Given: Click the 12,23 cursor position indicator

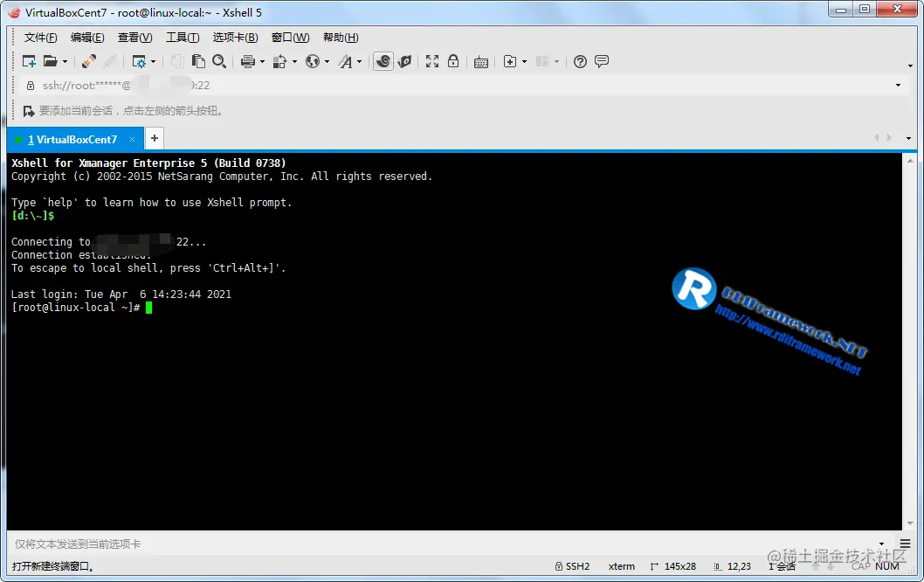Looking at the screenshot, I should 733,566.
